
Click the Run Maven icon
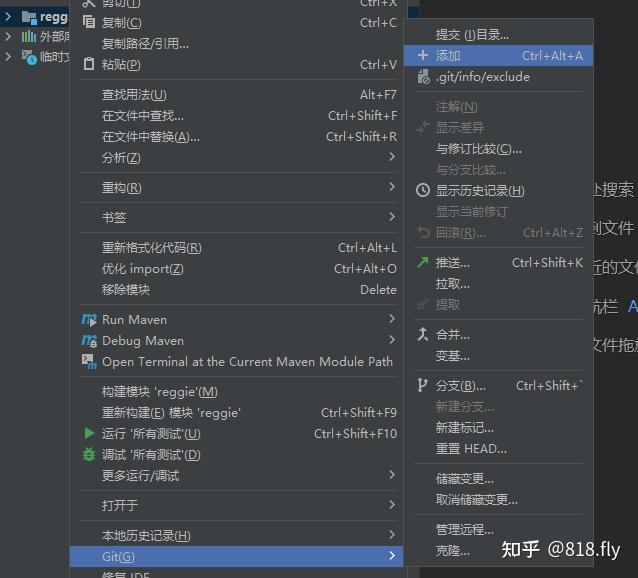pos(89,320)
